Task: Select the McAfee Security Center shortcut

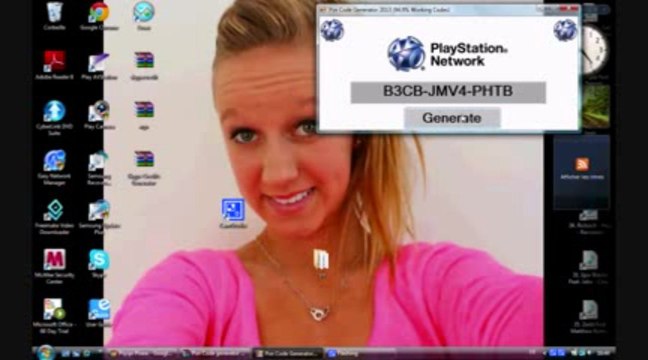Action: click(x=54, y=267)
